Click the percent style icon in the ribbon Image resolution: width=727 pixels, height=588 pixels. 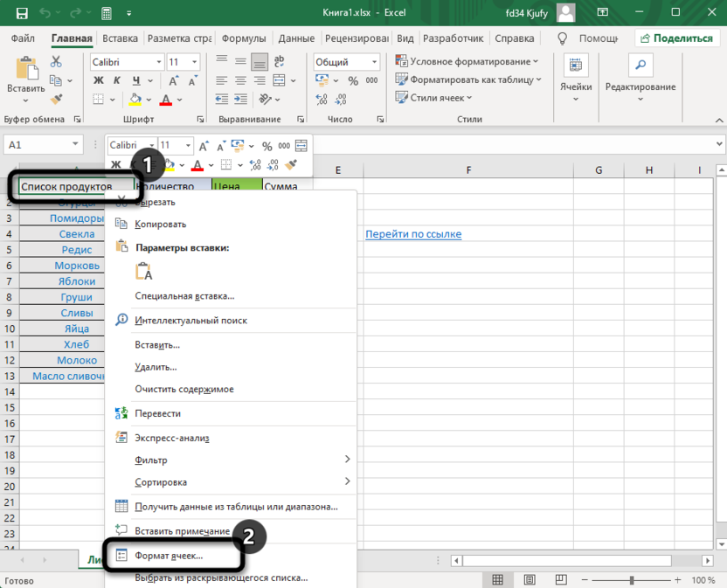354,81
